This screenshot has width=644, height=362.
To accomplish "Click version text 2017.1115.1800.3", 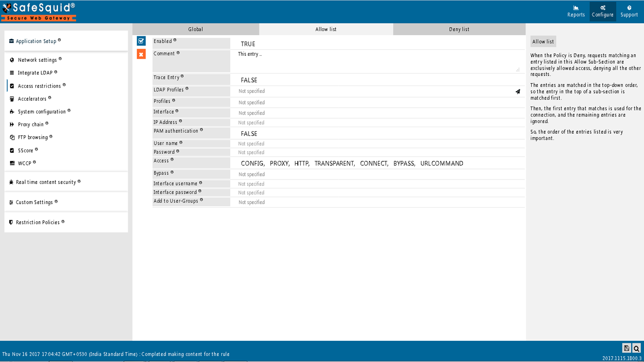I will [x=621, y=358].
